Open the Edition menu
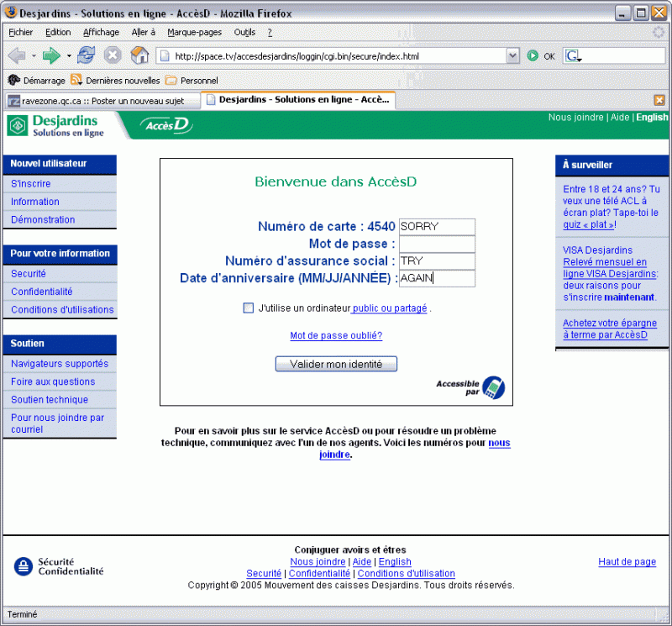The width and height of the screenshot is (672, 626). point(58,32)
